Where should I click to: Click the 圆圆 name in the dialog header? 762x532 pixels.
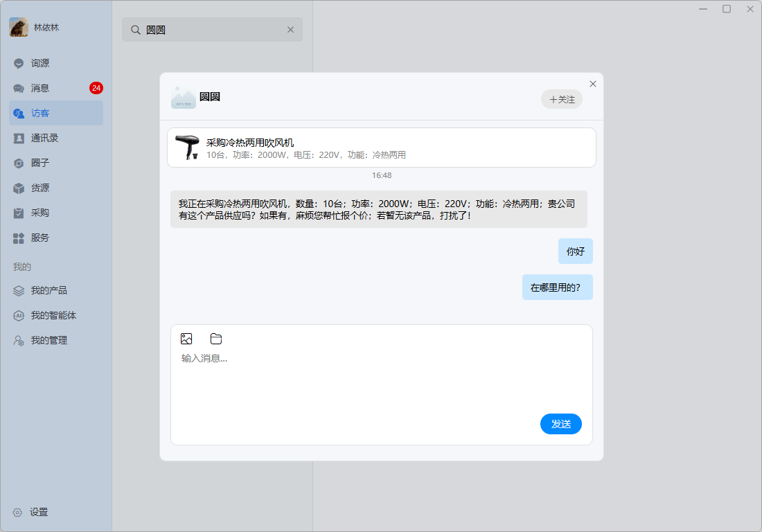coord(210,97)
